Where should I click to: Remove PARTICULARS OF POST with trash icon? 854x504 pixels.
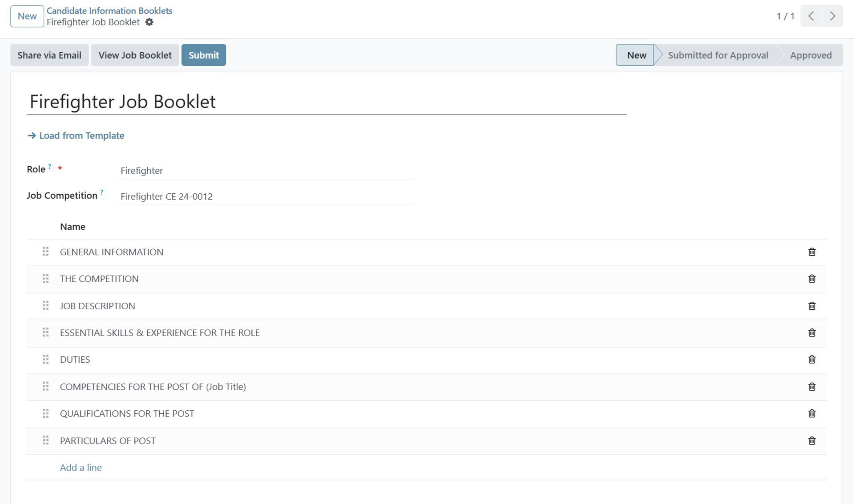click(x=812, y=440)
